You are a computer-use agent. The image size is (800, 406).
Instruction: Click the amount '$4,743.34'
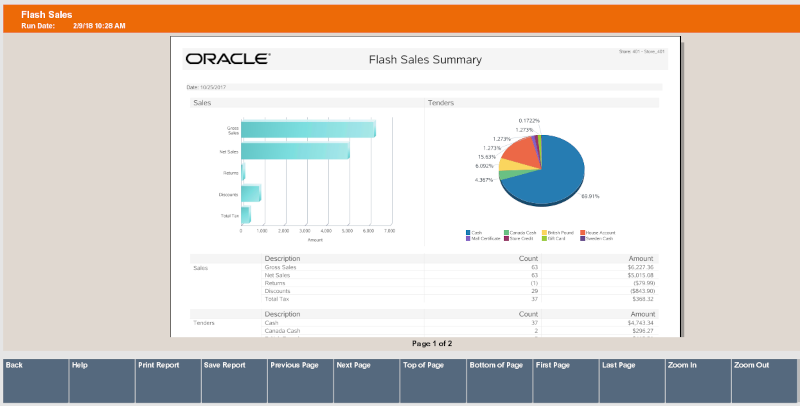641,323
